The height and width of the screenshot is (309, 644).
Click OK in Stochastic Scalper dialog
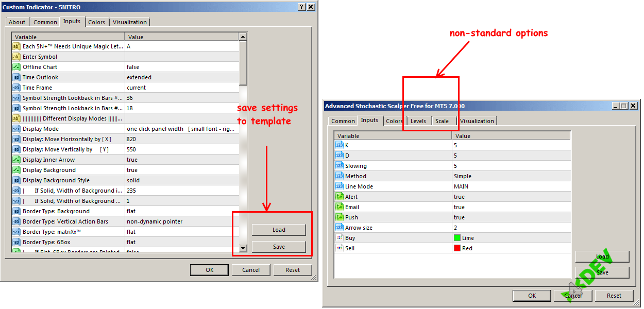click(532, 296)
